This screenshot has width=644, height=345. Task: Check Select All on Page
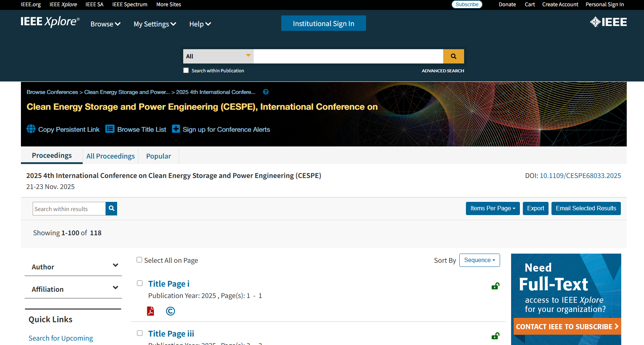140,260
